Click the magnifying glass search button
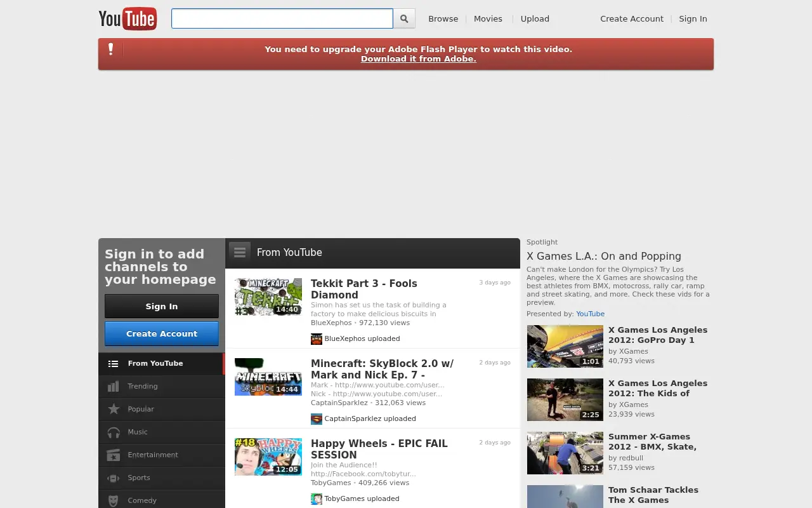Screen dimensions: 812x508 point(404,18)
